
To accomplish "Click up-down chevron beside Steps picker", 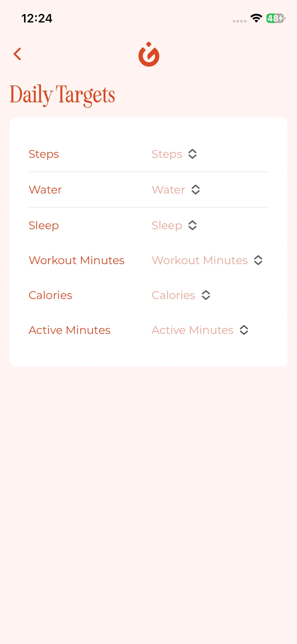I will pyautogui.click(x=192, y=154).
